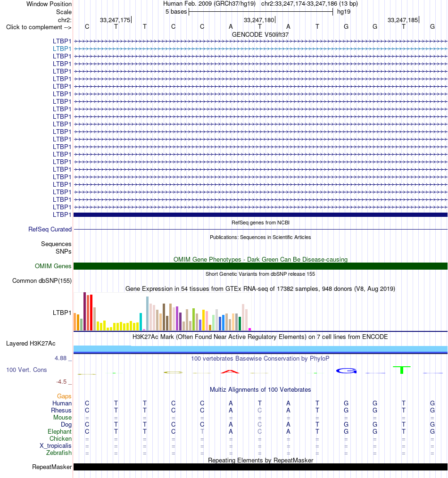The image size is (448, 478).
Task: Click the green T in the PhyloP track
Action: click(402, 370)
